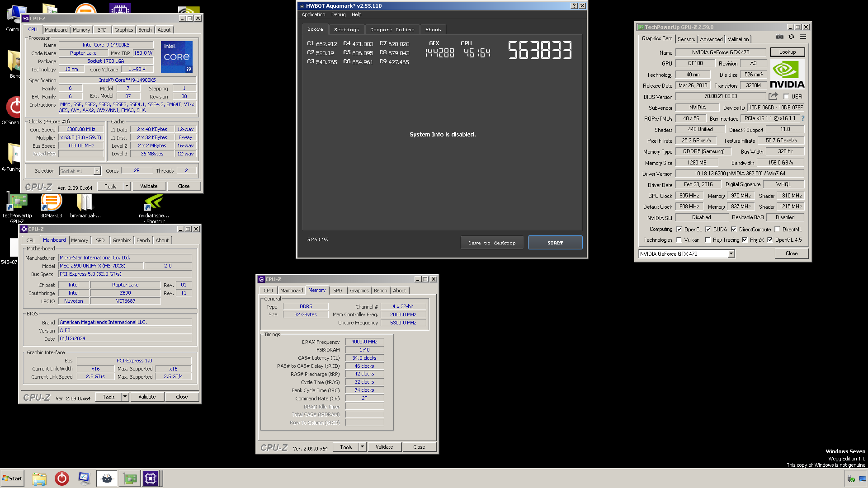
Task: Open the Debug menu in Aquamark
Action: click(x=338, y=14)
